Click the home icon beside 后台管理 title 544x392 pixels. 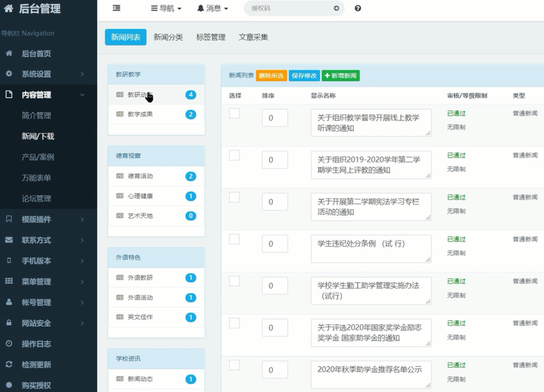coord(9,8)
